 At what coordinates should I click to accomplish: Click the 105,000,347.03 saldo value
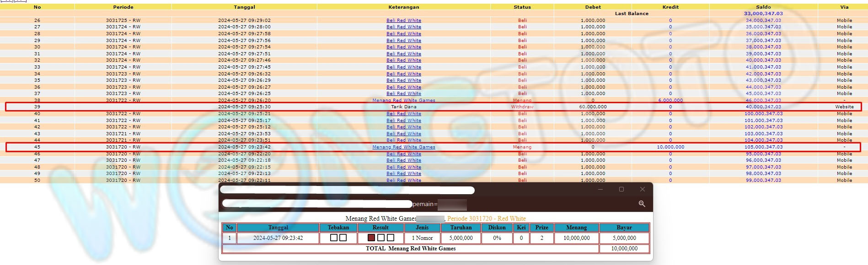[763, 147]
